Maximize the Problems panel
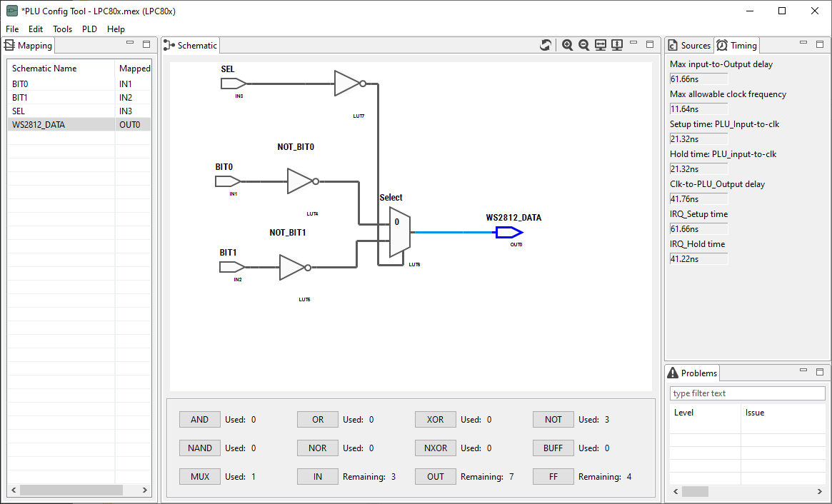Image resolution: width=832 pixels, height=504 pixels. tap(820, 372)
